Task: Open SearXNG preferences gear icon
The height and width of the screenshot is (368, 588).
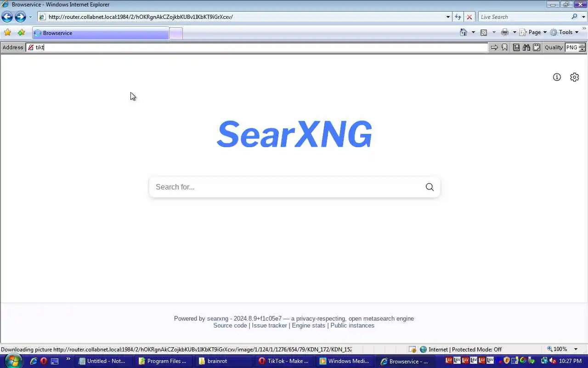Action: pos(574,77)
